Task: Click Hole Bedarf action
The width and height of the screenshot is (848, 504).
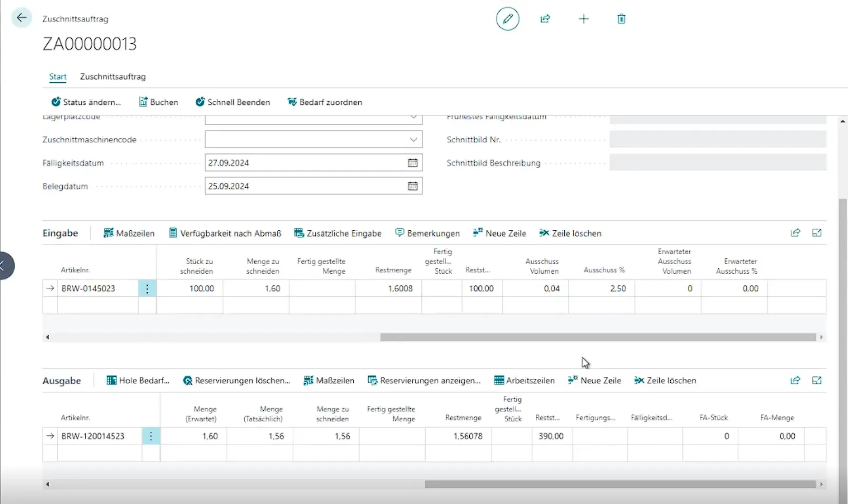Action: 138,381
